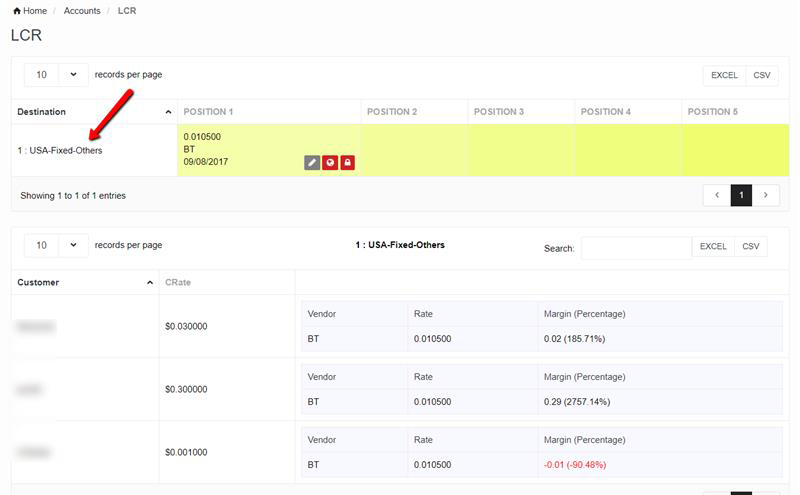Image resolution: width=800 pixels, height=495 pixels.
Task: Click the CRate column header
Action: pos(178,283)
